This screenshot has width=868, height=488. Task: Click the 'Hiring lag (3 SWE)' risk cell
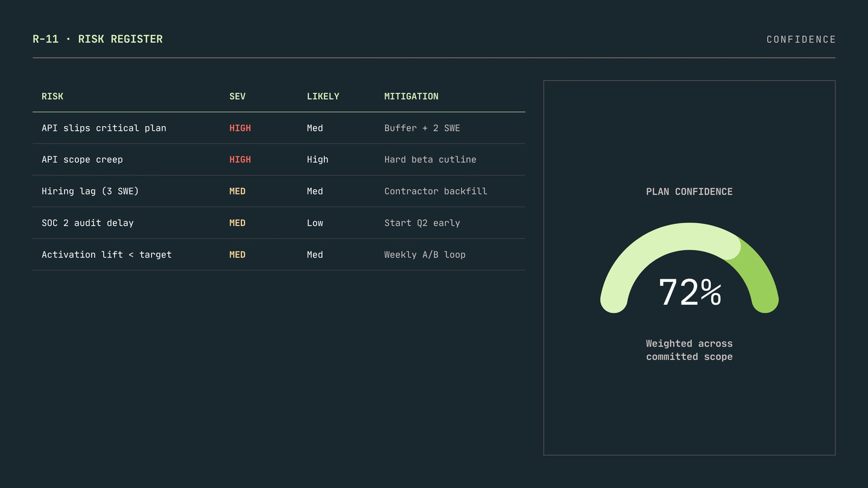point(90,191)
